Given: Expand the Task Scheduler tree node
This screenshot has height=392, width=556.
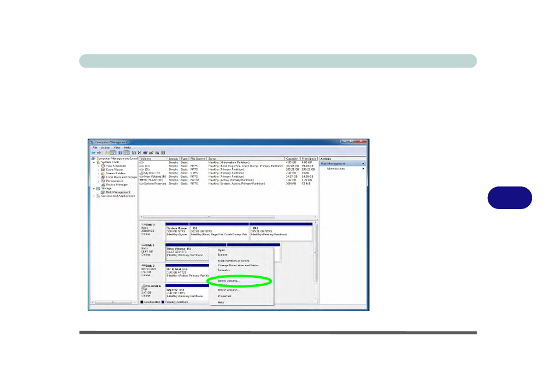Looking at the screenshot, I should [98, 166].
